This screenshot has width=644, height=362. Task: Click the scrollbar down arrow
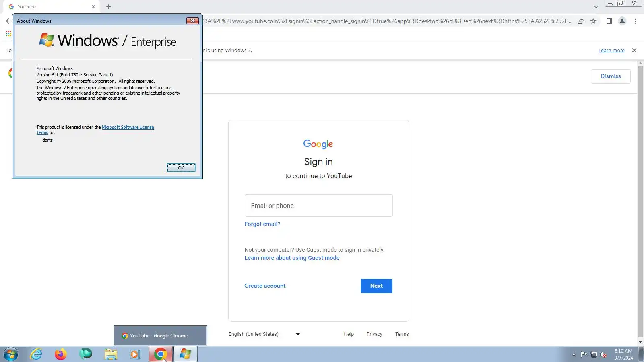click(640, 342)
